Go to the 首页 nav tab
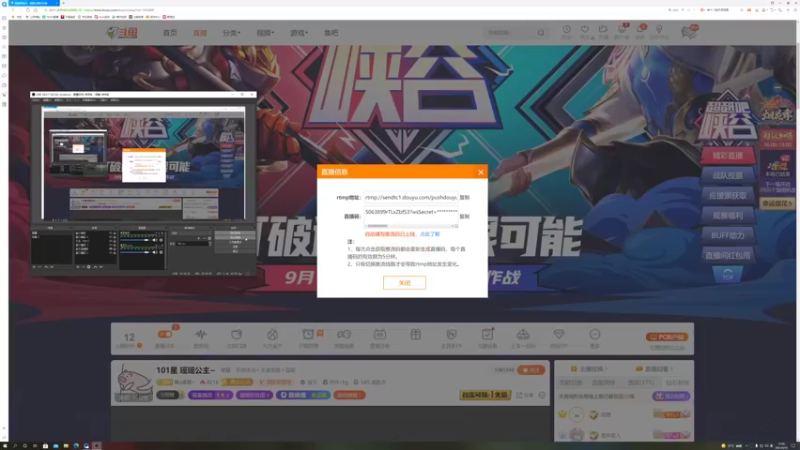 [169, 33]
